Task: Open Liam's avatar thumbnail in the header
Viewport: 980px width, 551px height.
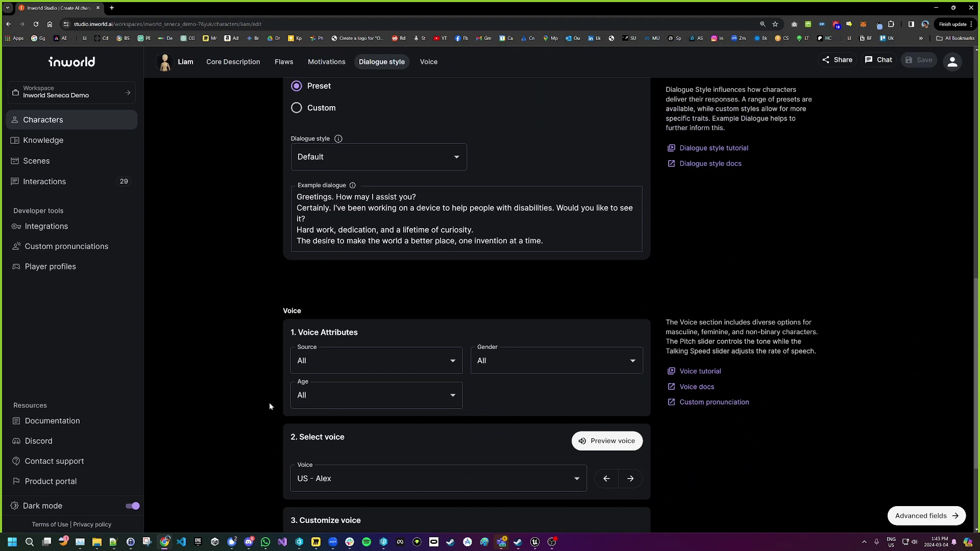Action: coord(164,62)
